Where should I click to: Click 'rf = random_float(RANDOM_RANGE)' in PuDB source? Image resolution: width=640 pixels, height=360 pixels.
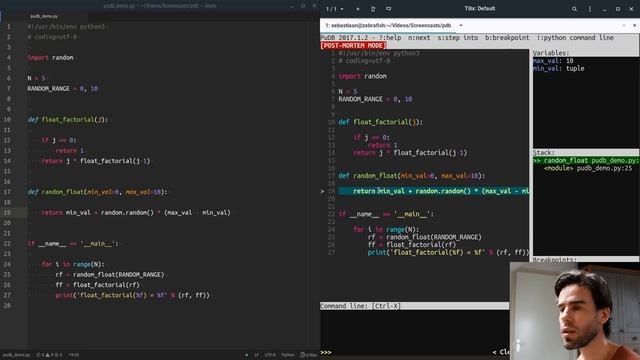[424, 237]
